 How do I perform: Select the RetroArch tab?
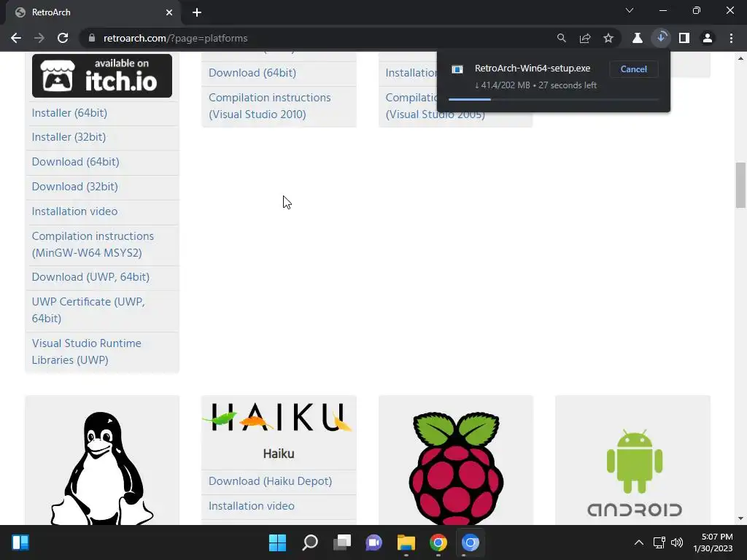tap(94, 12)
